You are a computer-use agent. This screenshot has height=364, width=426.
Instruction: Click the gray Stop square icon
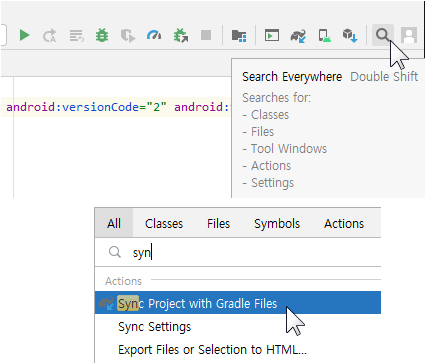pos(206,35)
